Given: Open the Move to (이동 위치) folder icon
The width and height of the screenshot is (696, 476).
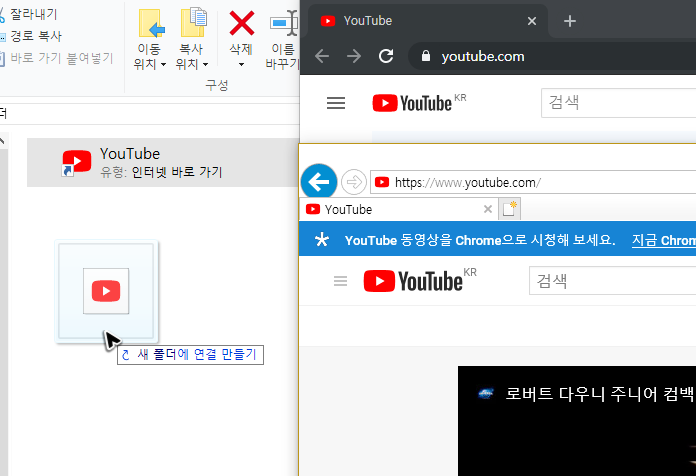Looking at the screenshot, I should tap(151, 23).
